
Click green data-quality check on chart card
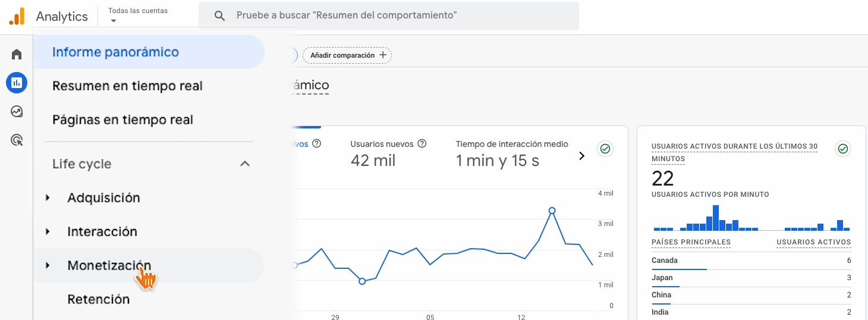tap(605, 149)
